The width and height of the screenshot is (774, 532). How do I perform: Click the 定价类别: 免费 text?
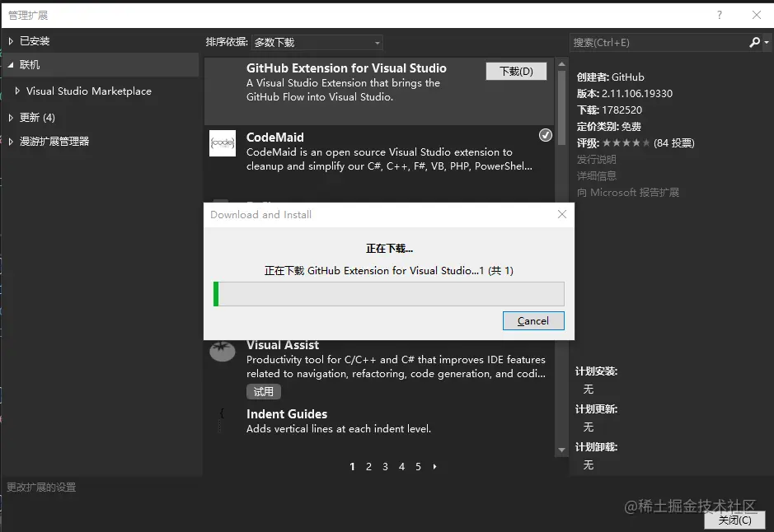[608, 126]
